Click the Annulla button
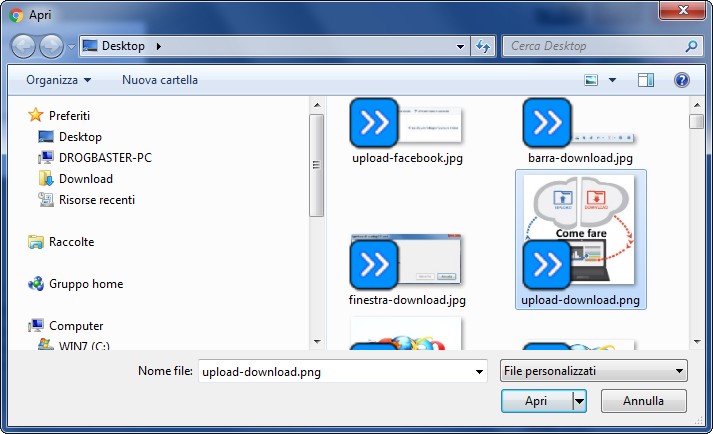Screen dimensions: 713x434 [x=643, y=401]
